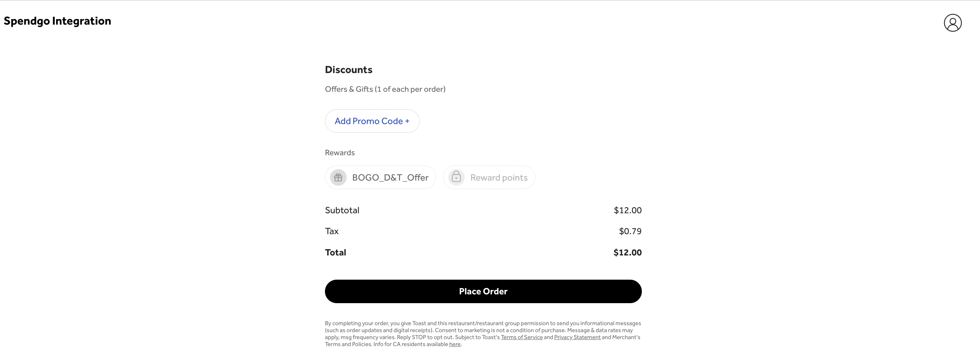Image resolution: width=980 pixels, height=356 pixels.
Task: Click the Spendgo Integration restaurant title
Action: 58,21
